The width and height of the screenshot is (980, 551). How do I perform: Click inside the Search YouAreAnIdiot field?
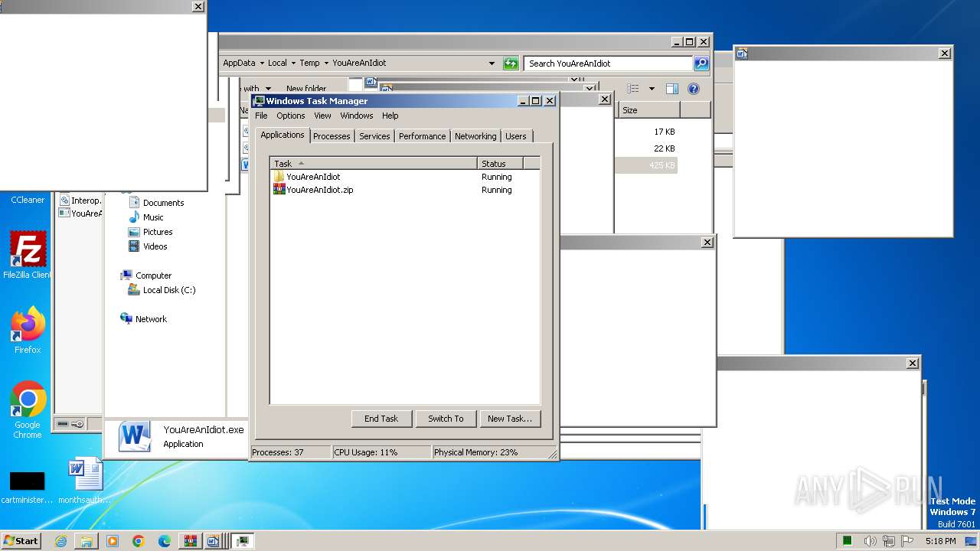(608, 64)
